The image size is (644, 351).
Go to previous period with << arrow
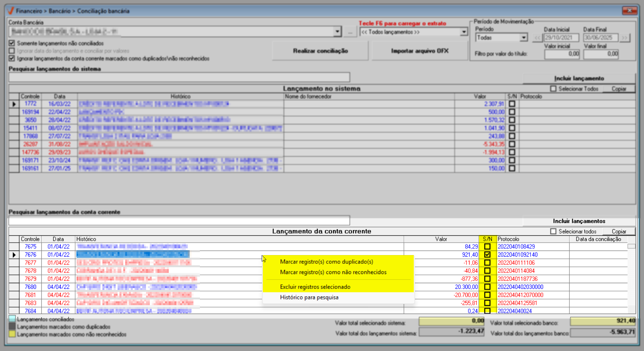[537, 38]
